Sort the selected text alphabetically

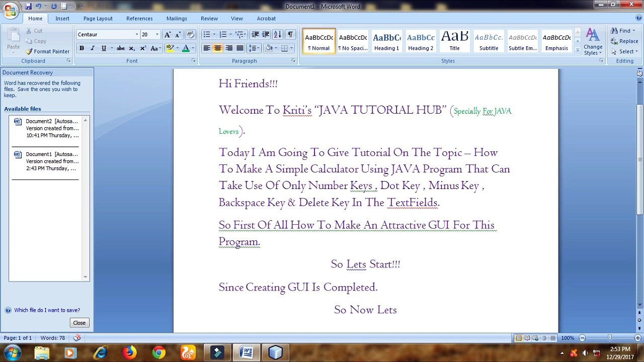(277, 35)
